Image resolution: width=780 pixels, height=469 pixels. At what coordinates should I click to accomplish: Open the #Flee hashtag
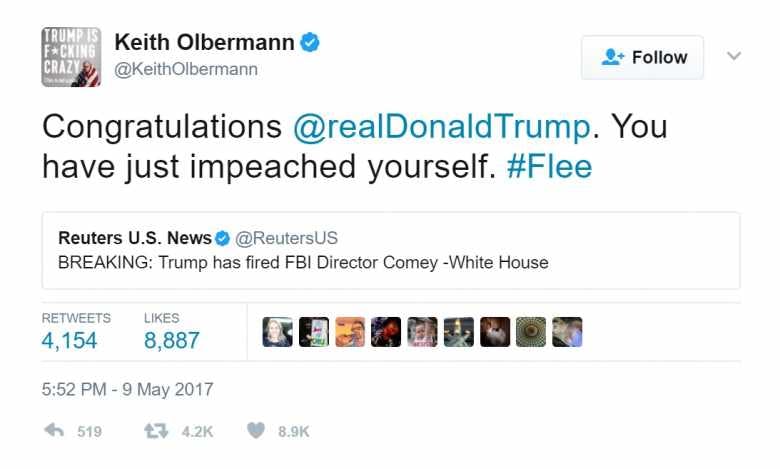point(549,166)
